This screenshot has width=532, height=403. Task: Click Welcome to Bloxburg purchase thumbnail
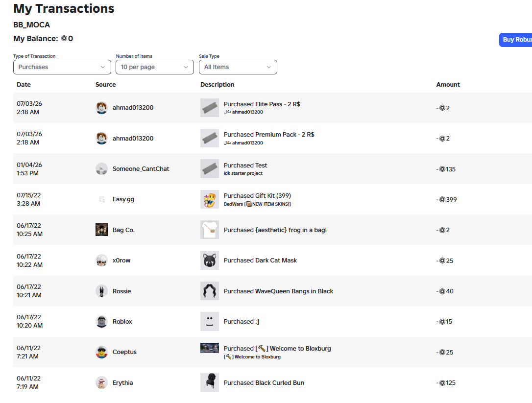209,348
